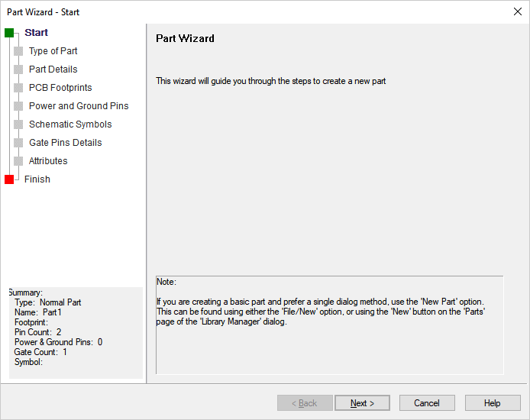Select the Start step label
The image size is (530, 420).
pos(36,33)
